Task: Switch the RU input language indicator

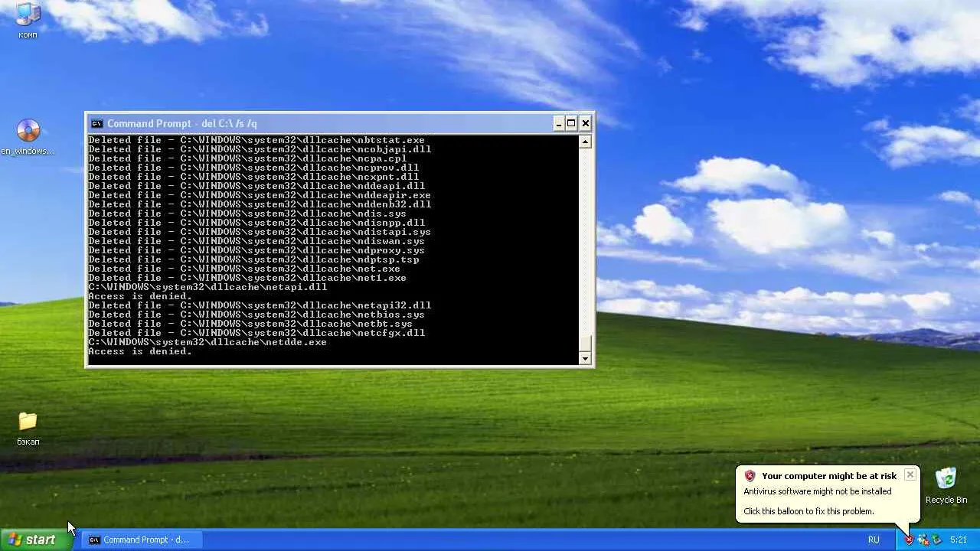Action: coord(874,540)
